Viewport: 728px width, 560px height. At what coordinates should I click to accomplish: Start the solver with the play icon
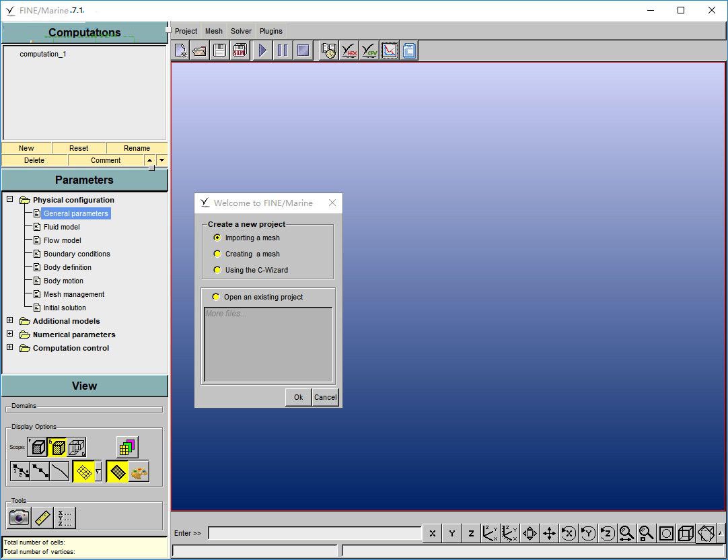pos(263,50)
